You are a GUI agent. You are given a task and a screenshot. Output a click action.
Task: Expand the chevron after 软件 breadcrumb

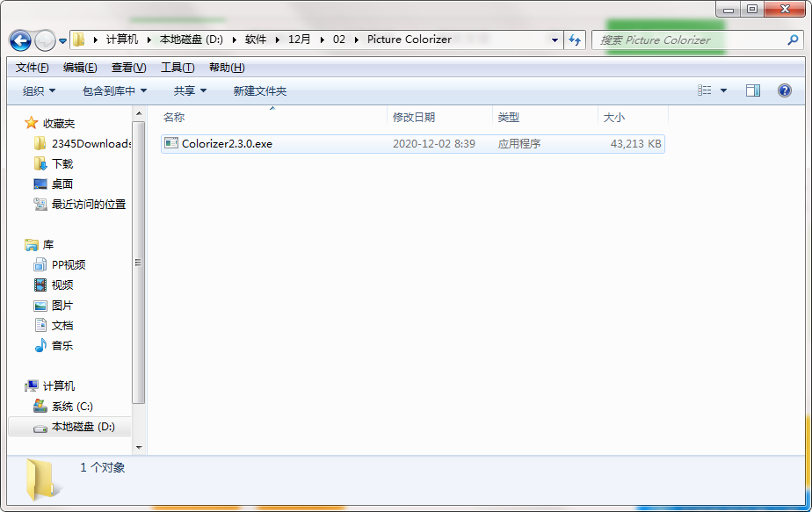point(277,40)
